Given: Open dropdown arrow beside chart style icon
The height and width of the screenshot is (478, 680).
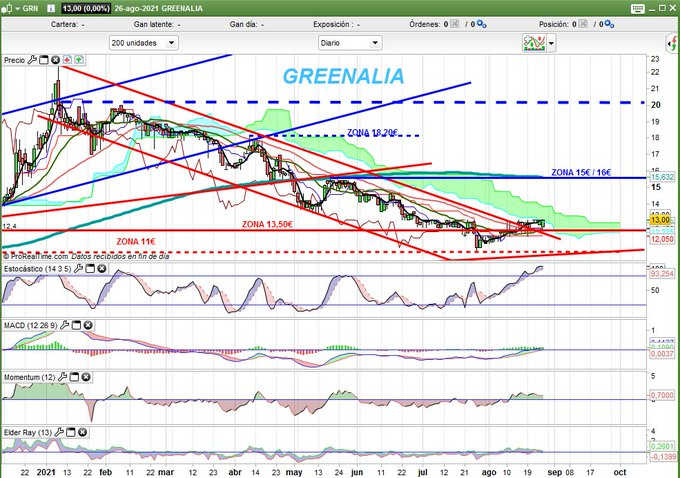Looking at the screenshot, I should [551, 43].
